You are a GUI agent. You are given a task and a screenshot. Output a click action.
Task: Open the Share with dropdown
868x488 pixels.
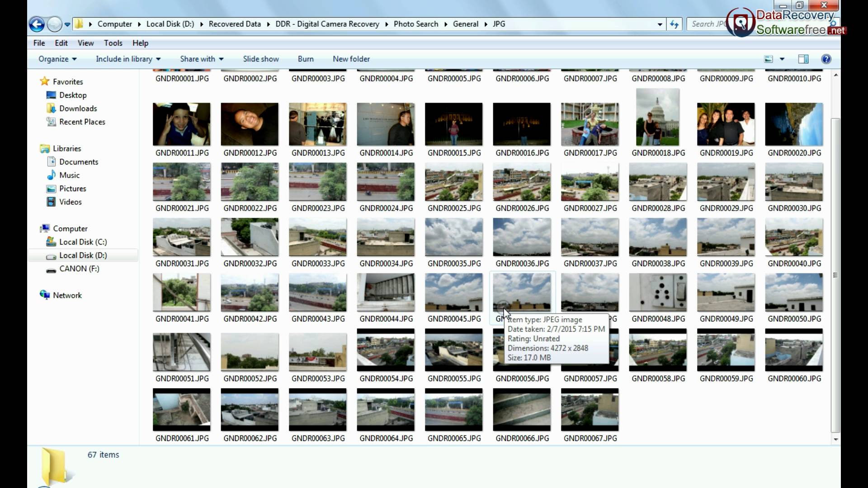click(202, 59)
